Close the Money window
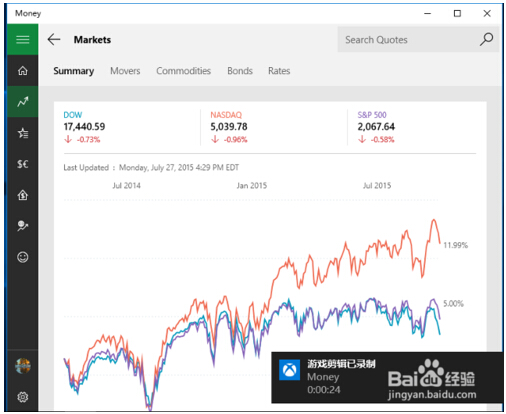 coord(487,13)
